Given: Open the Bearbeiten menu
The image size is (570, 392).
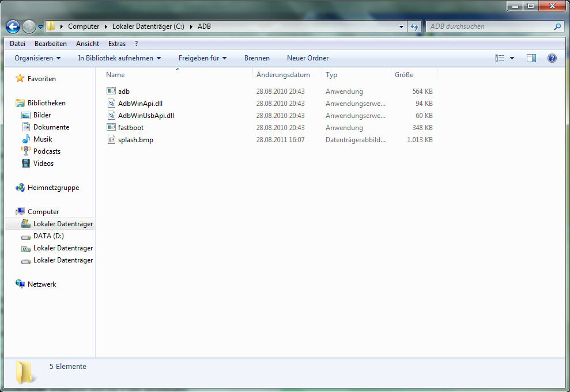Looking at the screenshot, I should [x=51, y=44].
